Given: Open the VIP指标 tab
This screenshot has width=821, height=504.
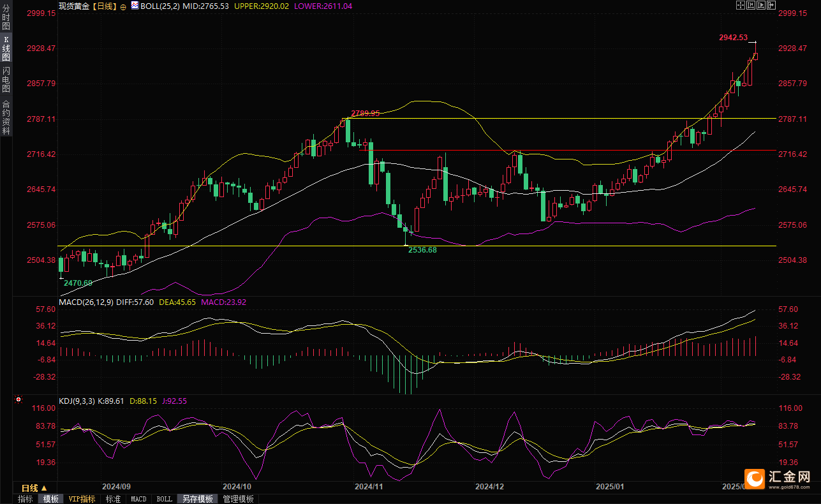Looking at the screenshot, I should 82,499.
